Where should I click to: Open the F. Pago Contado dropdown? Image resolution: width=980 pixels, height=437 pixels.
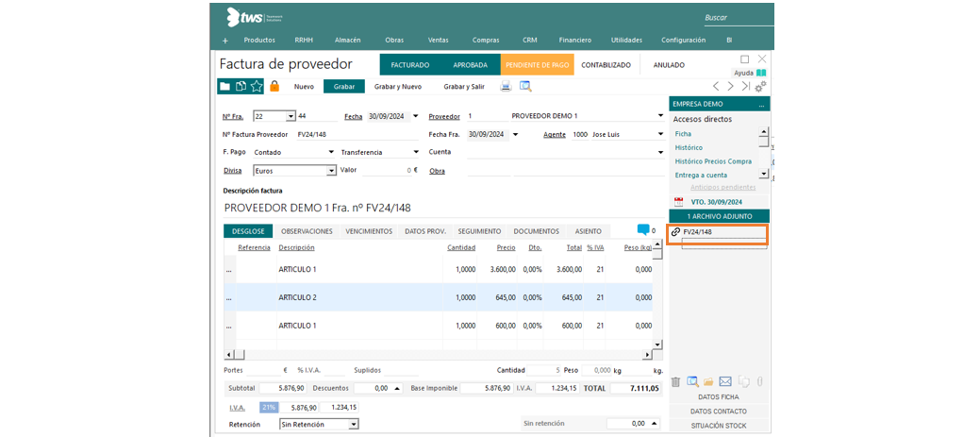(x=331, y=152)
